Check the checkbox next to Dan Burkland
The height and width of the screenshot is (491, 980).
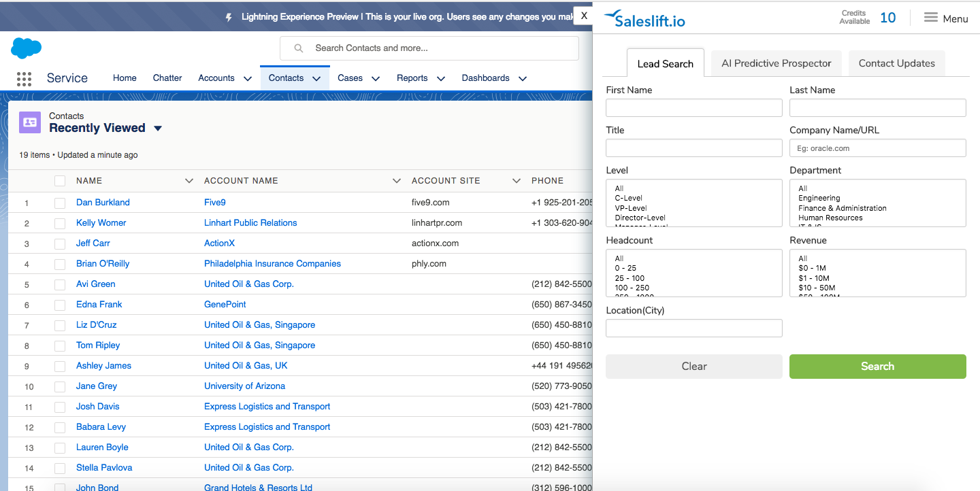click(59, 202)
